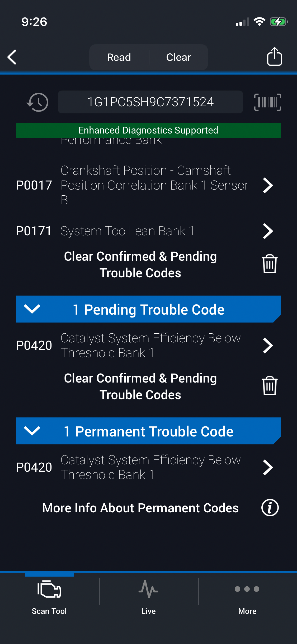Tap the back arrow icon

[x=12, y=57]
